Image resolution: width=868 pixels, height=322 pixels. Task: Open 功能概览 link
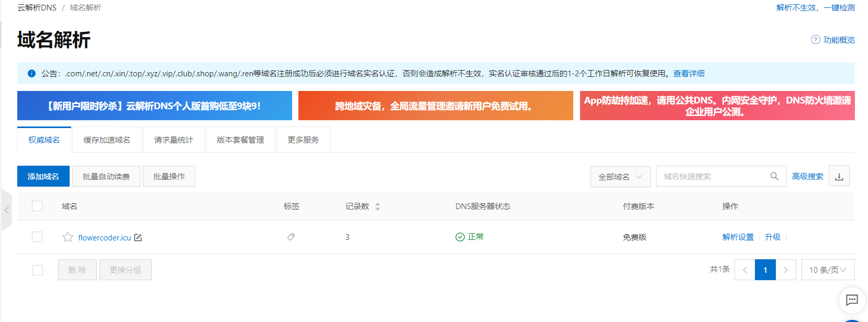(839, 40)
